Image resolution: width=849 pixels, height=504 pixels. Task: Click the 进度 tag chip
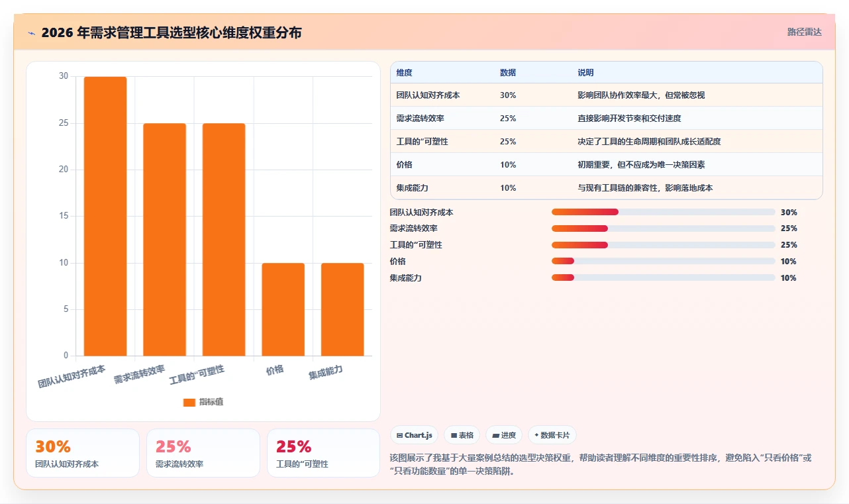[x=504, y=435]
